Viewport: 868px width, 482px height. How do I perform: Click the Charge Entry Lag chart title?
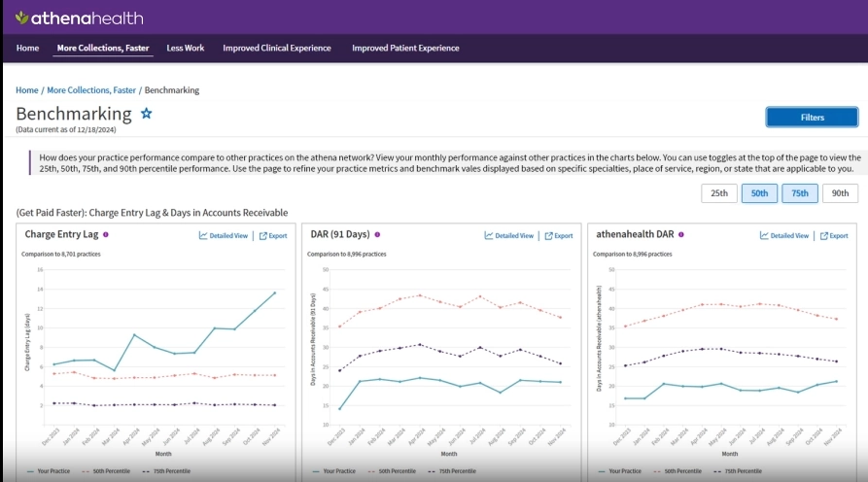click(61, 234)
